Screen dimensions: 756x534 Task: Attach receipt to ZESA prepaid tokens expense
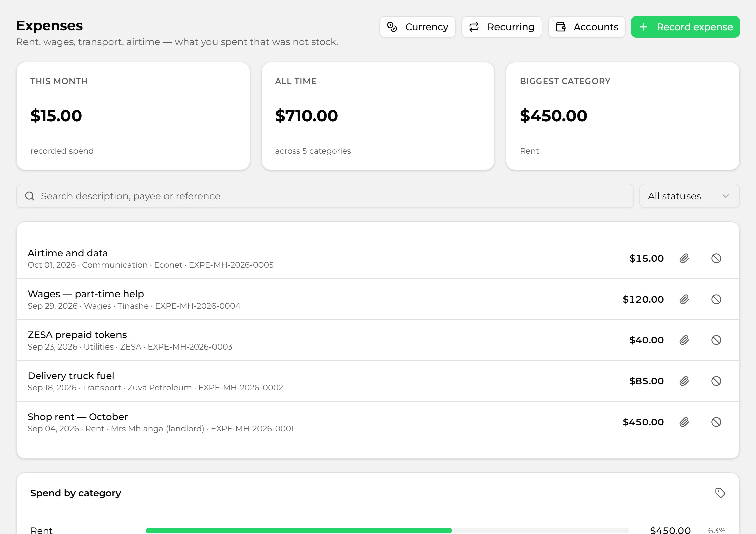tap(684, 340)
